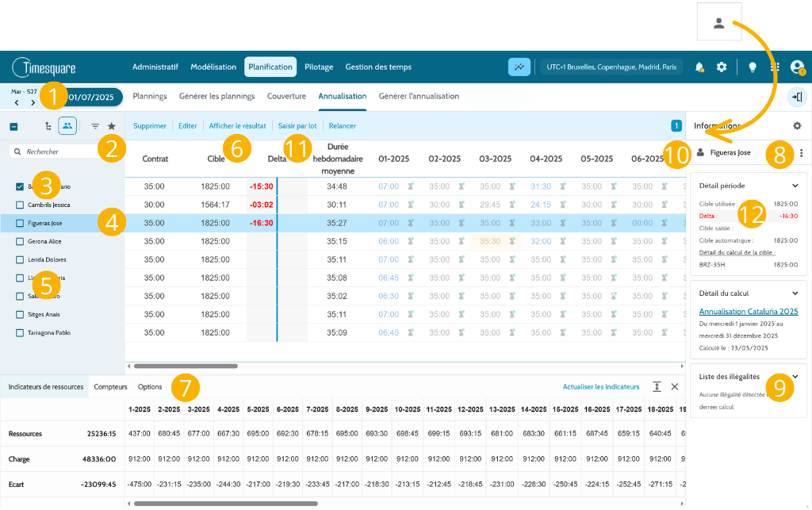The height and width of the screenshot is (510, 812).
Task: Open the Informations panel gear settings
Action: tap(797, 126)
